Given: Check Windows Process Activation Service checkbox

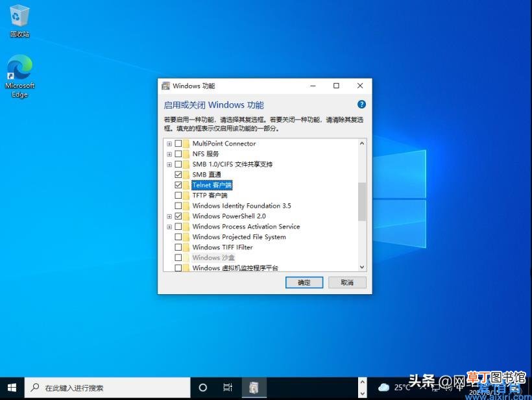Looking at the screenshot, I should [x=178, y=227].
